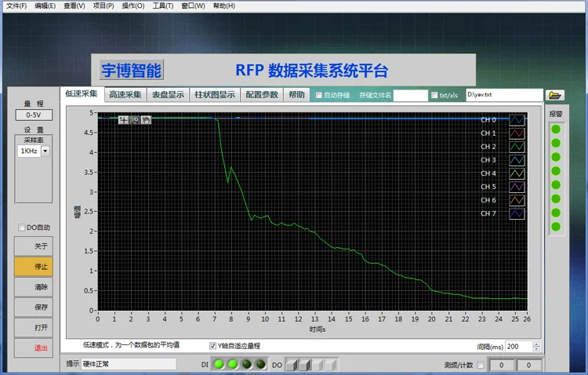
Task: Click the CH 7 plot legend icon
Action: (x=517, y=213)
